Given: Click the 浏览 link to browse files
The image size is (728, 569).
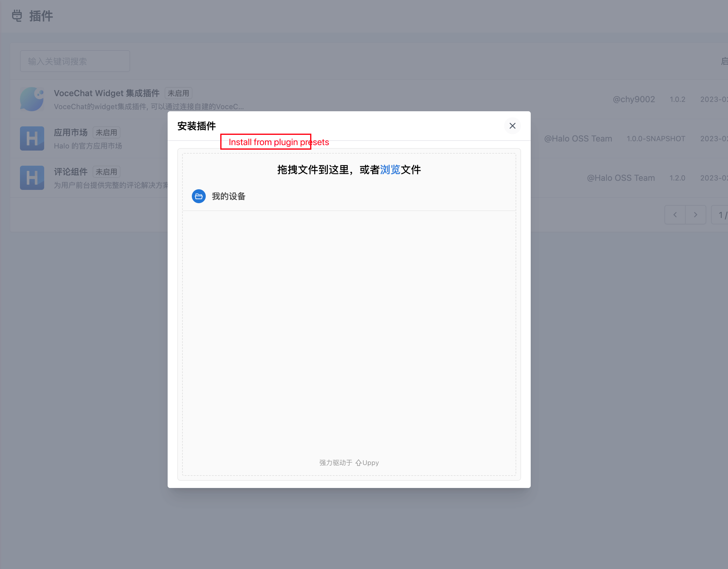Looking at the screenshot, I should (390, 170).
